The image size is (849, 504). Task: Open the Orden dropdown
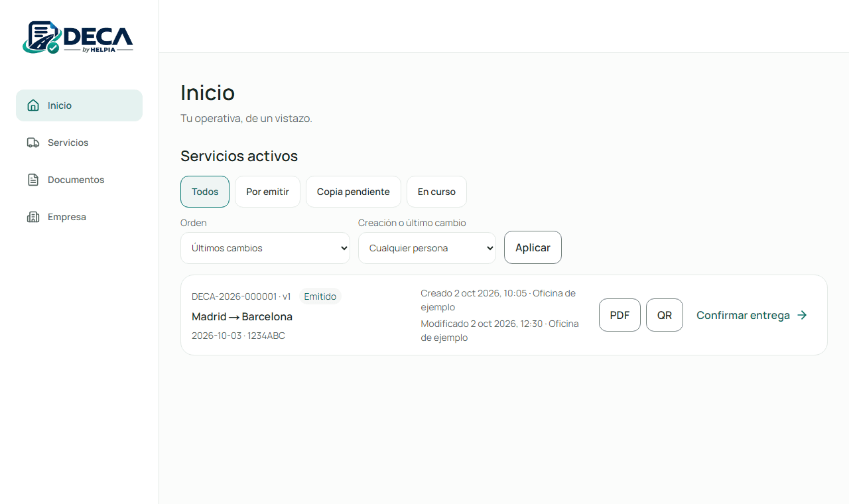tap(265, 248)
